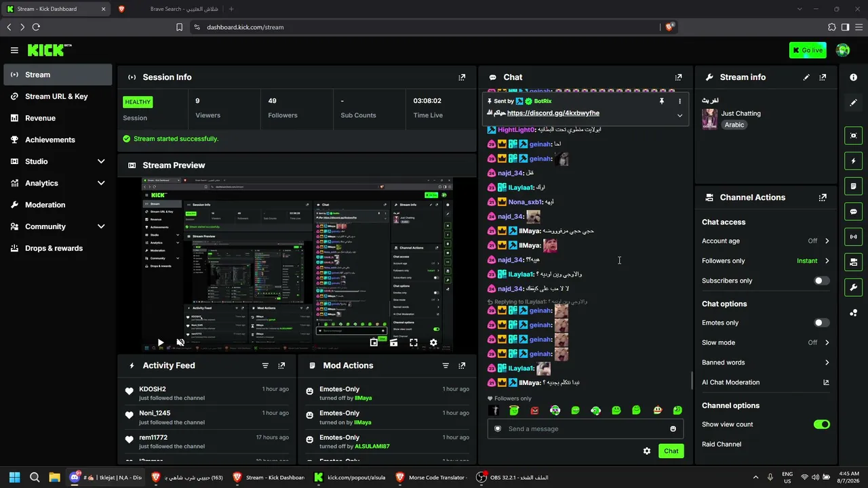868x488 pixels.
Task: Unmute the stream preview audio
Action: pyautogui.click(x=180, y=343)
